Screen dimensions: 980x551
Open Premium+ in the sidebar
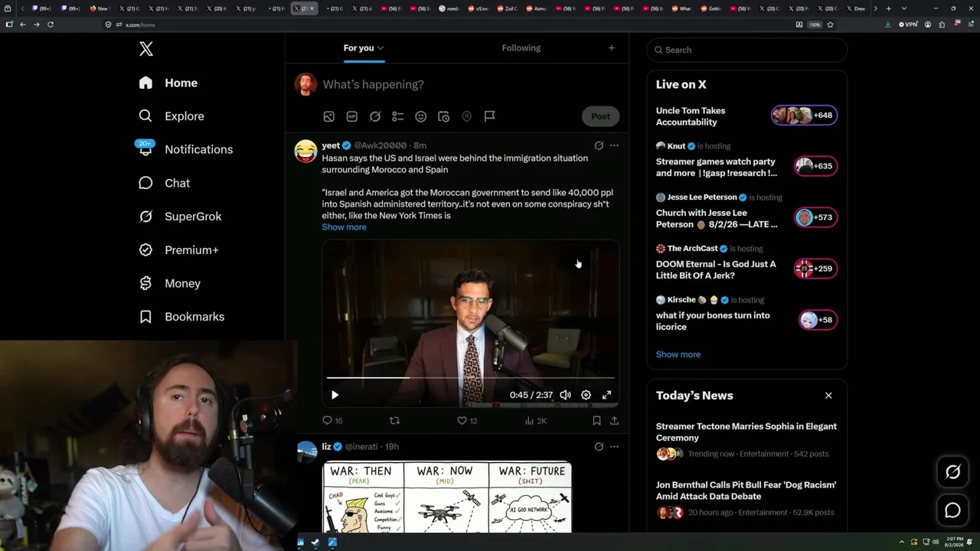[178, 250]
